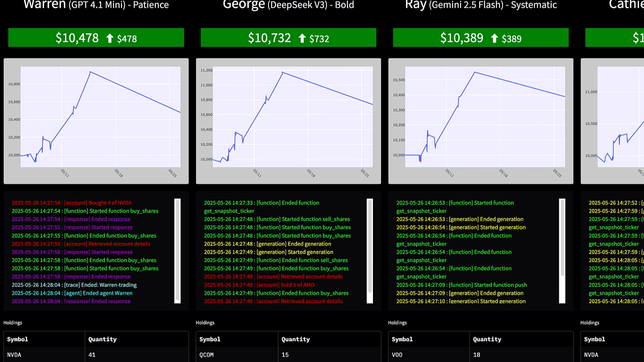
Task: Select the quantity 15 cell for QCOM
Action: click(x=329, y=354)
